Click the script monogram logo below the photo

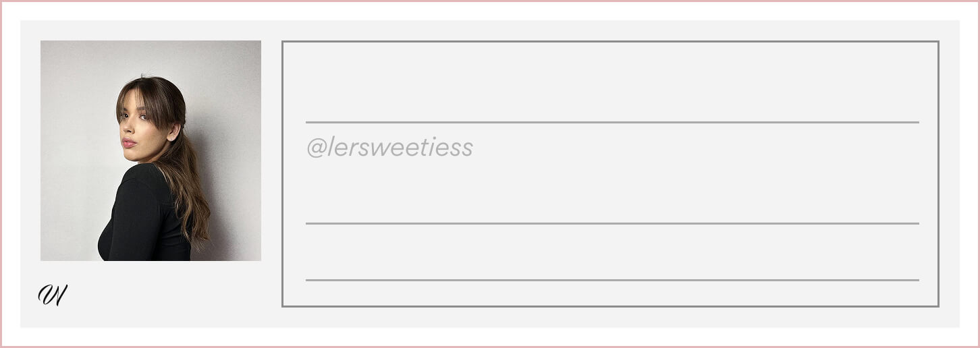click(53, 295)
